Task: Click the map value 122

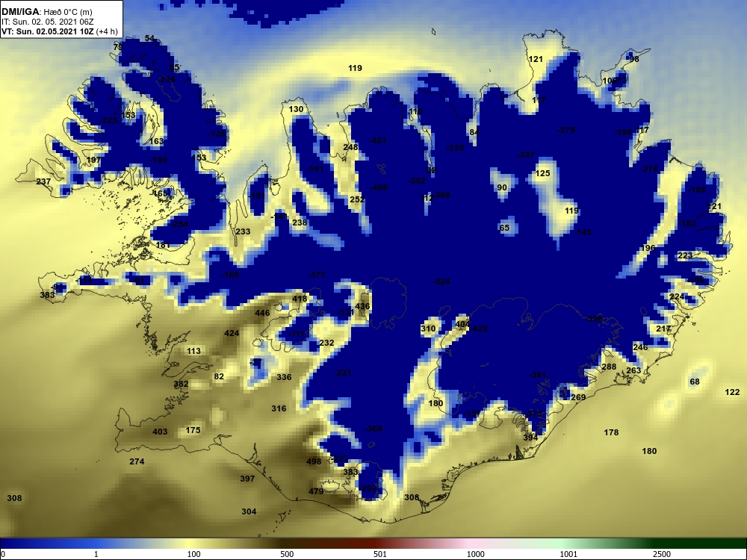Action: pyautogui.click(x=732, y=392)
